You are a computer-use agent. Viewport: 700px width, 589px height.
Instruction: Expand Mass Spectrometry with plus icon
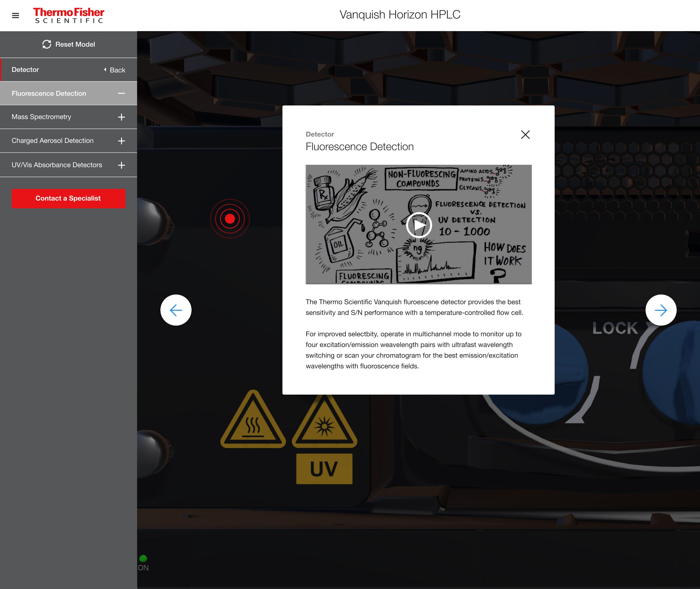point(122,117)
